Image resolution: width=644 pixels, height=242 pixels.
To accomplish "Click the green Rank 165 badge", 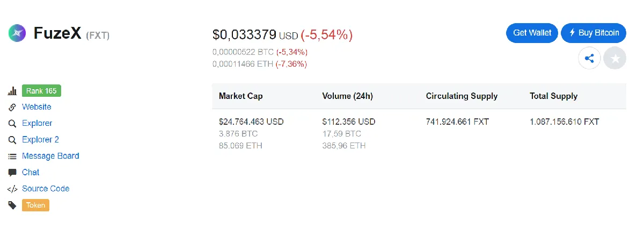I will point(41,91).
